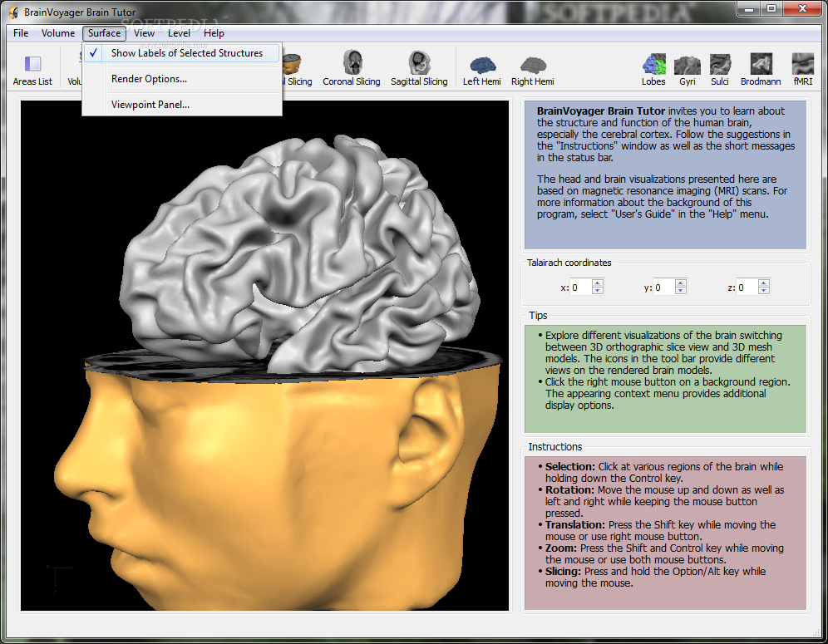
Task: Select the Sagittal Slicing tool
Action: pos(419,69)
